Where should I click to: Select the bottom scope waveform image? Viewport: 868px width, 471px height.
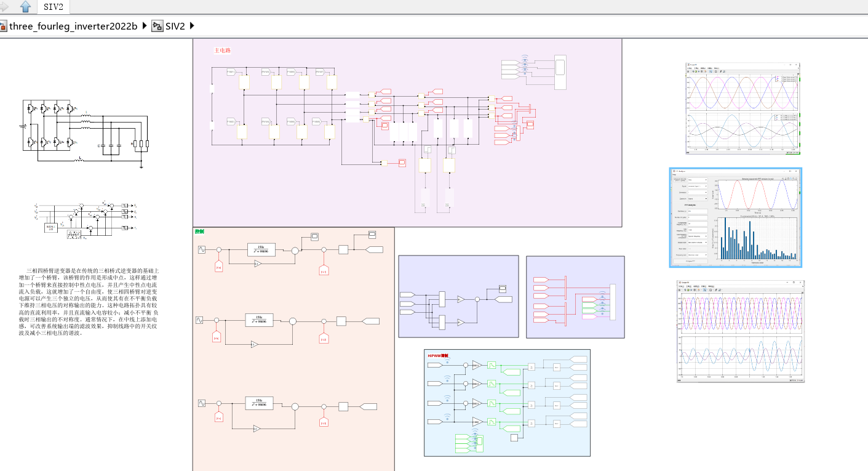pos(741,331)
